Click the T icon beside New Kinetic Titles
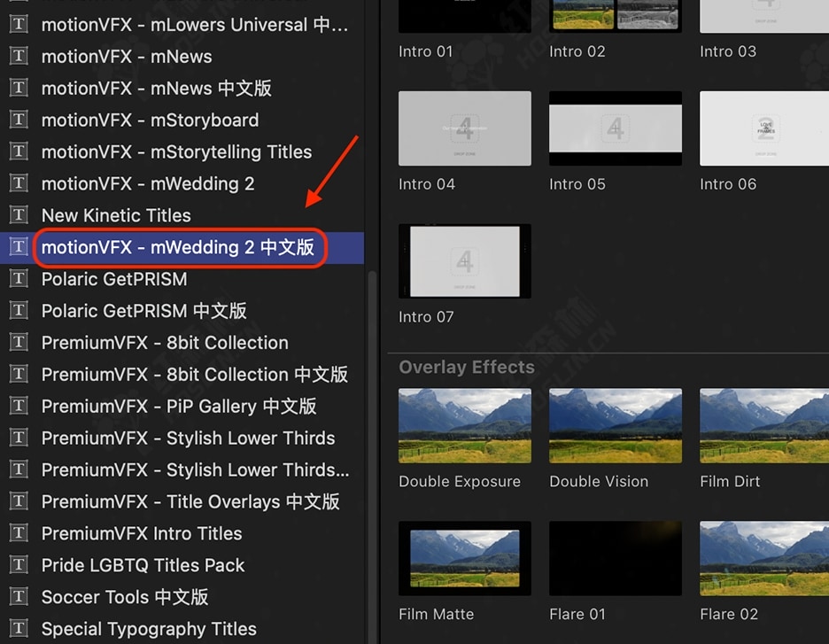 click(x=19, y=214)
